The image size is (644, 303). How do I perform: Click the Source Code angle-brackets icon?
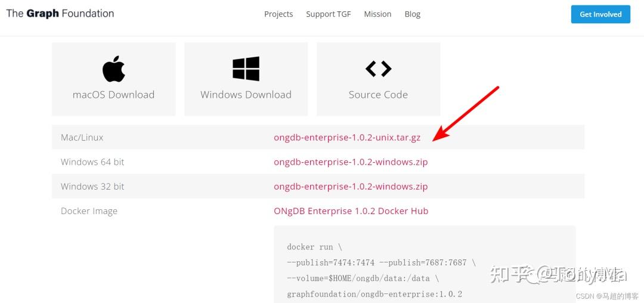(378, 69)
